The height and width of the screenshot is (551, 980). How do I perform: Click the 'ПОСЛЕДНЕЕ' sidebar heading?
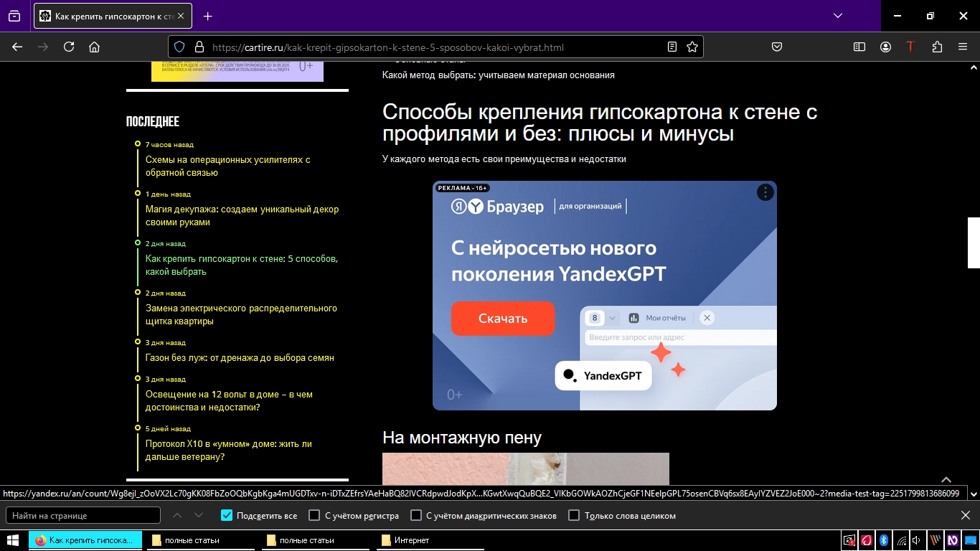153,121
